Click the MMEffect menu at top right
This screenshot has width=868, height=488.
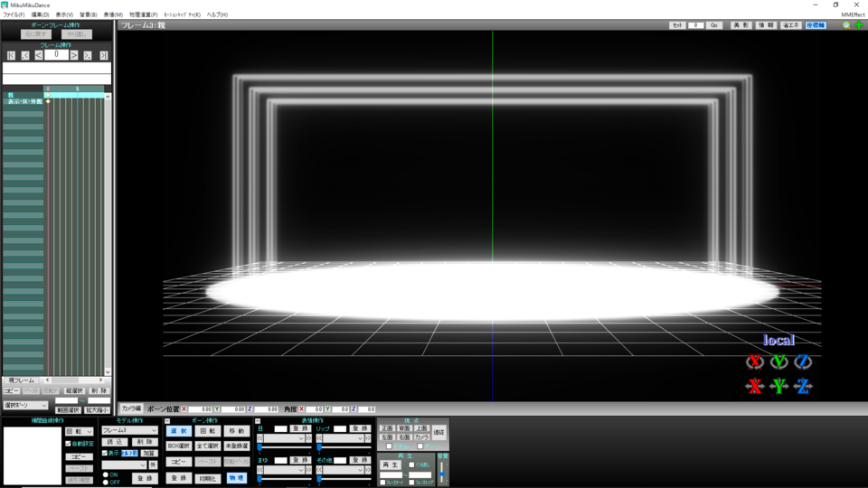(852, 15)
